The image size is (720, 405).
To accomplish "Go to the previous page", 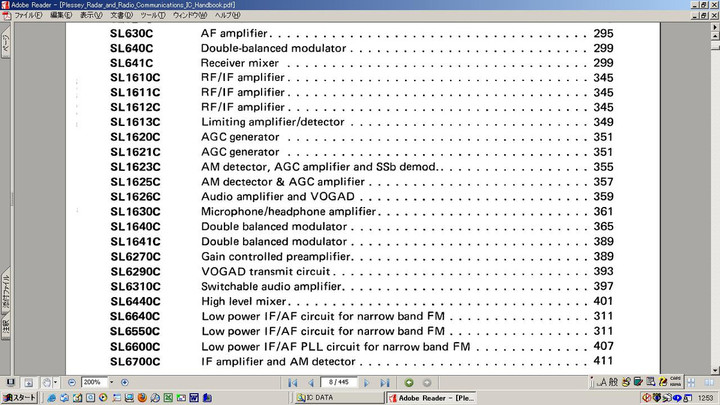I will click(x=311, y=382).
